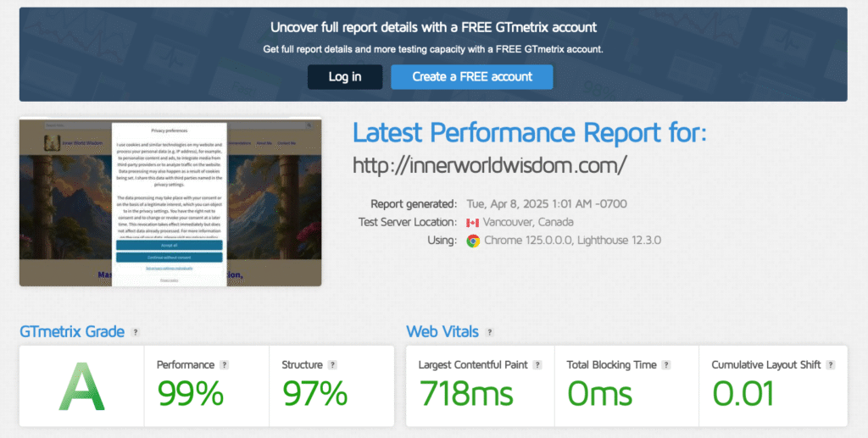This screenshot has width=868, height=438.
Task: Click Latest Performance Report for heading
Action: click(x=530, y=133)
